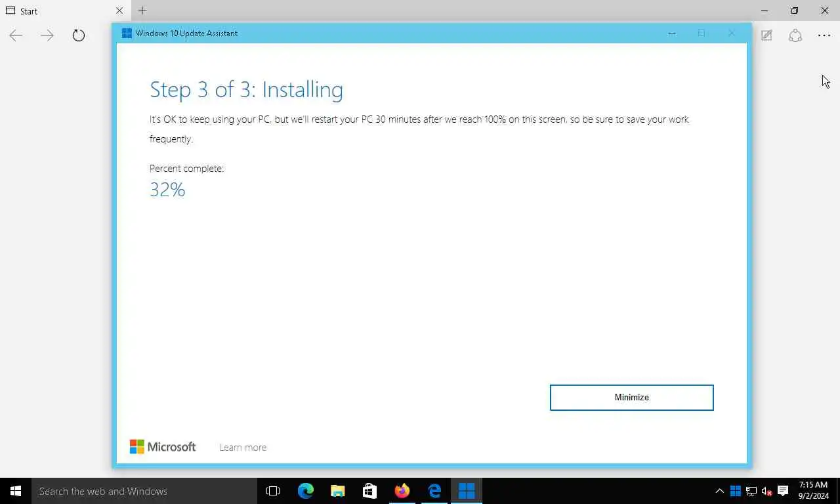This screenshot has width=840, height=504.
Task: Open the network status tray icon
Action: (x=751, y=491)
